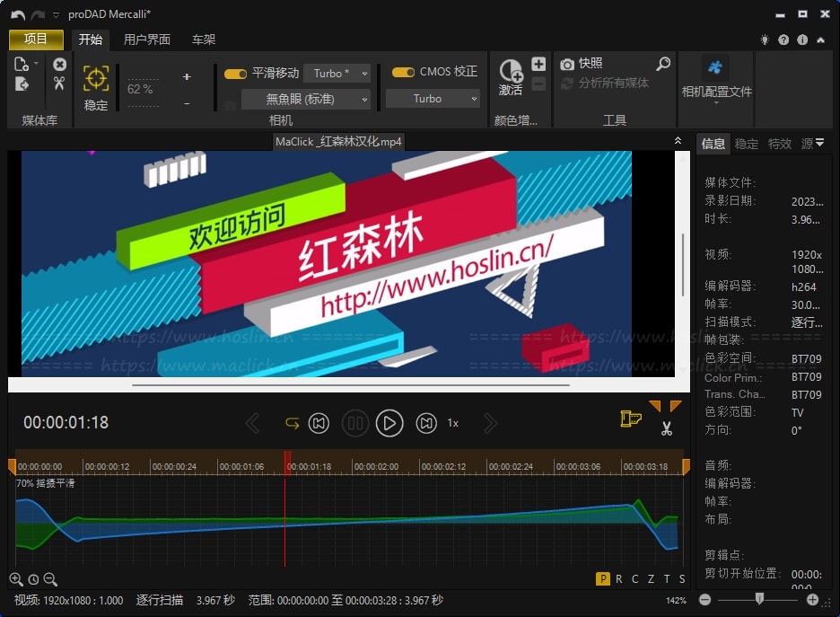Switch to the 特效 panel tab
Screen dimensions: 840x617
click(x=780, y=144)
